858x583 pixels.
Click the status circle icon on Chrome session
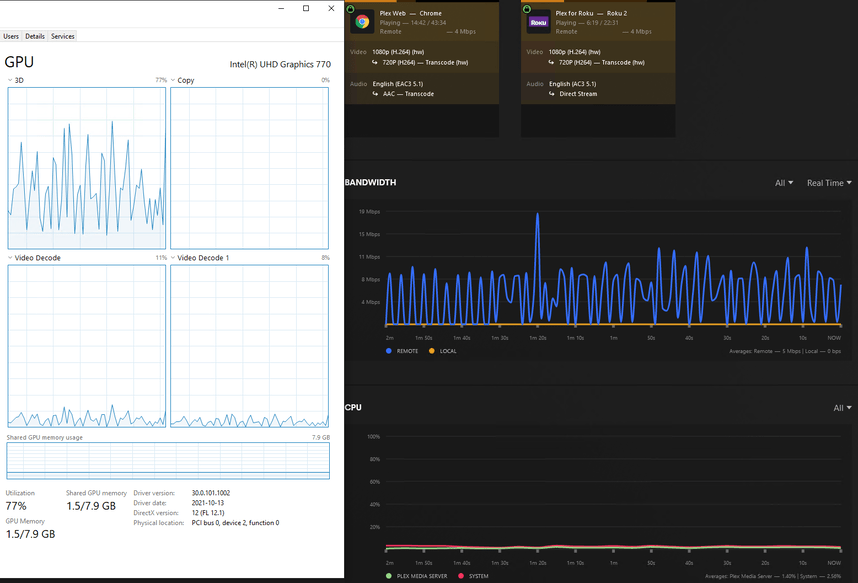[x=351, y=9]
